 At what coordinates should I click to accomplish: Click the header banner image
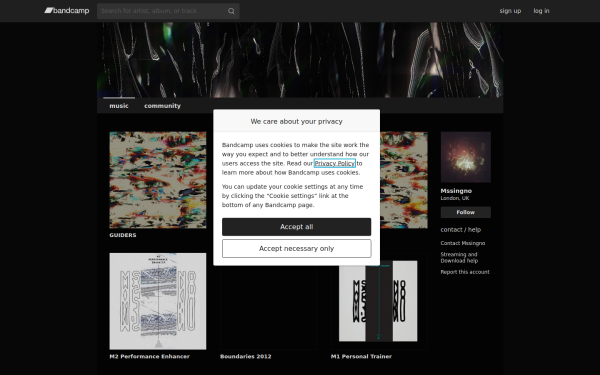point(300,60)
